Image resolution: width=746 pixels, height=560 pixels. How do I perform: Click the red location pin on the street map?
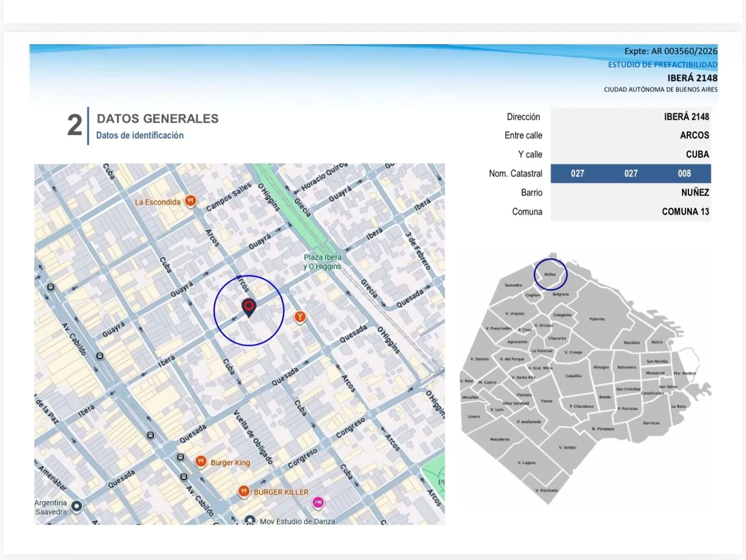click(x=249, y=308)
